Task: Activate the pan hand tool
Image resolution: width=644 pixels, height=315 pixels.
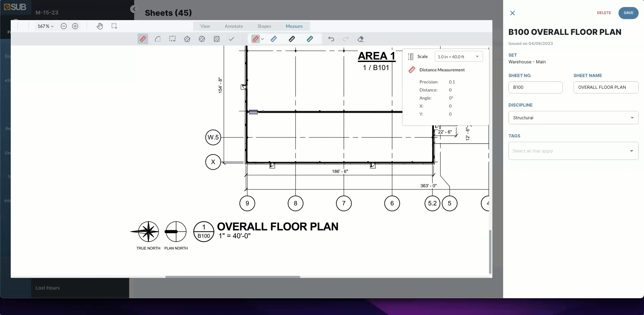Action: coord(100,26)
